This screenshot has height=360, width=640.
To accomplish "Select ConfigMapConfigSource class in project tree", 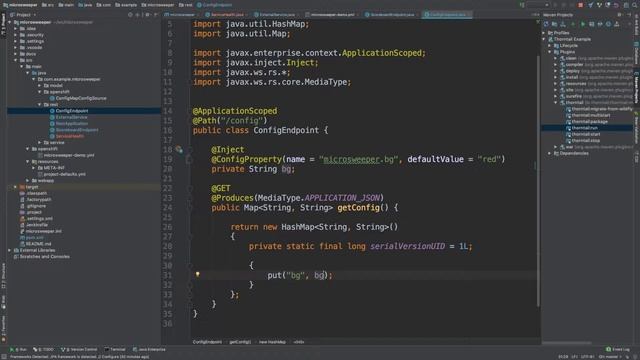I will coord(81,98).
